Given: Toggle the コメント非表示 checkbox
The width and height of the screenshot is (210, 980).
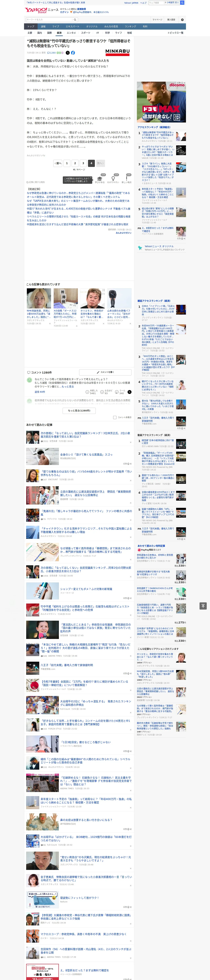Looking at the screenshot, I should point(115,417).
